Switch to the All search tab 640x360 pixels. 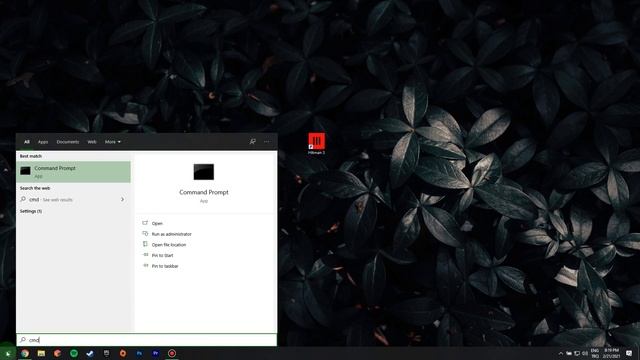(27, 142)
